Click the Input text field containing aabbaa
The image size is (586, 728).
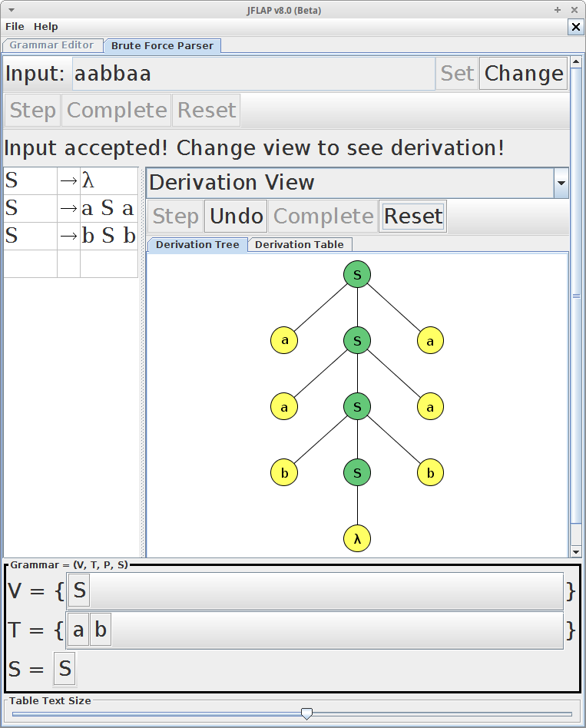pyautogui.click(x=253, y=74)
